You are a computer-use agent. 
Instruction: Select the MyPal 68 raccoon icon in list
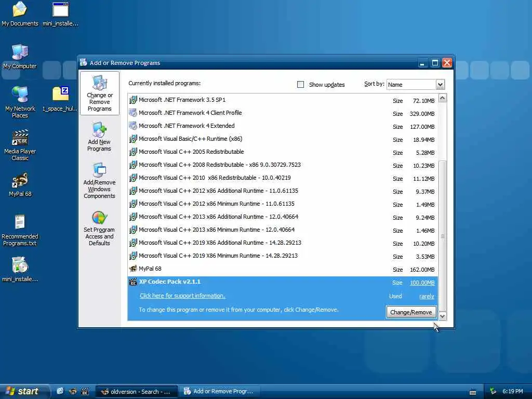pos(133,269)
